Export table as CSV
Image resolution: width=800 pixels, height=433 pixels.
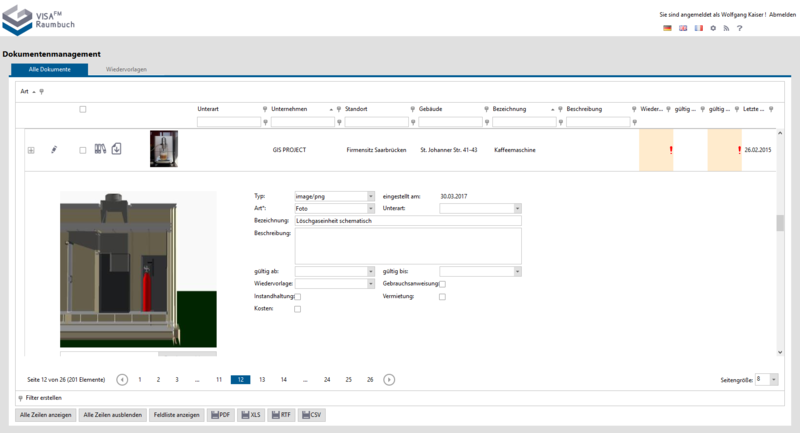tap(312, 415)
